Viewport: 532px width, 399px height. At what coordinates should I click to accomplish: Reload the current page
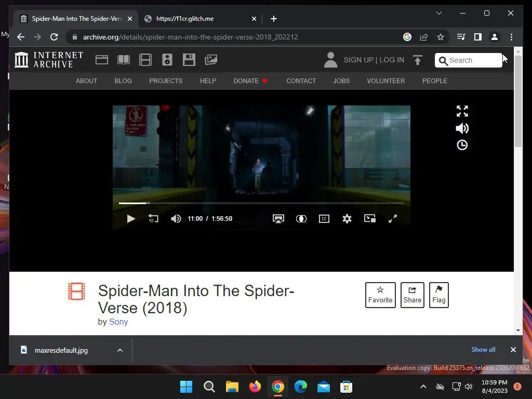[x=54, y=37]
